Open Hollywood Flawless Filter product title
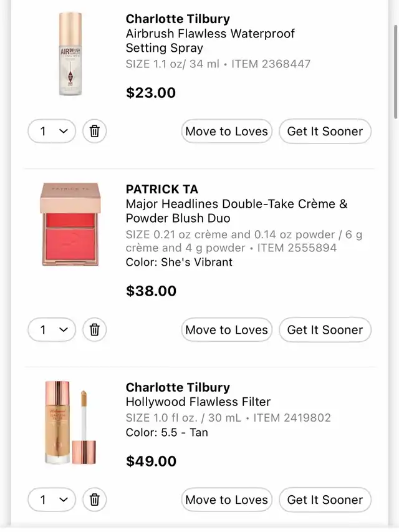The width and height of the screenshot is (399, 532). pyautogui.click(x=198, y=402)
